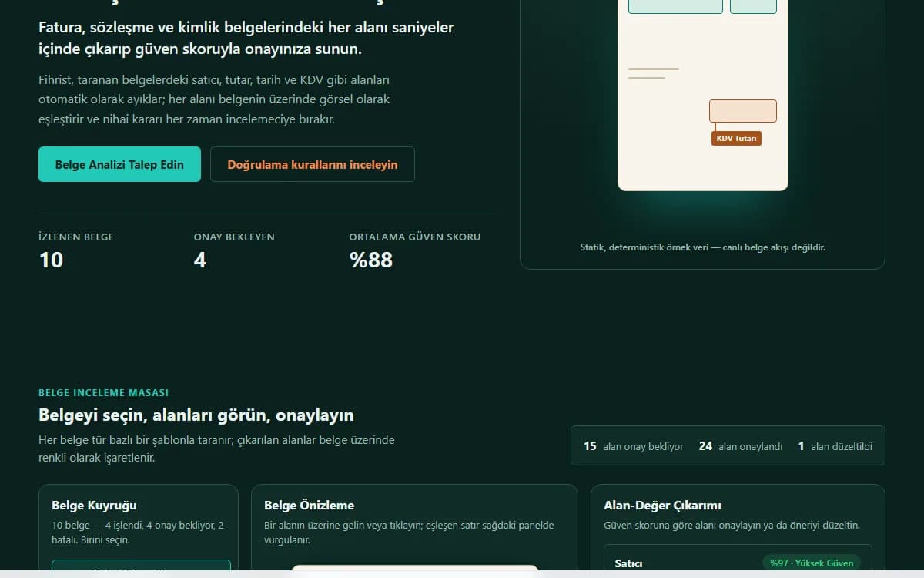The width and height of the screenshot is (924, 578).
Task: Click the Onay Bekleyen value 4
Action: (x=200, y=260)
